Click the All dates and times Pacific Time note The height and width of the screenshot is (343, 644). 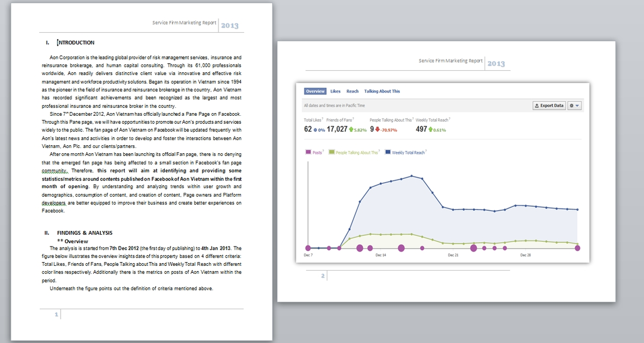[334, 106]
